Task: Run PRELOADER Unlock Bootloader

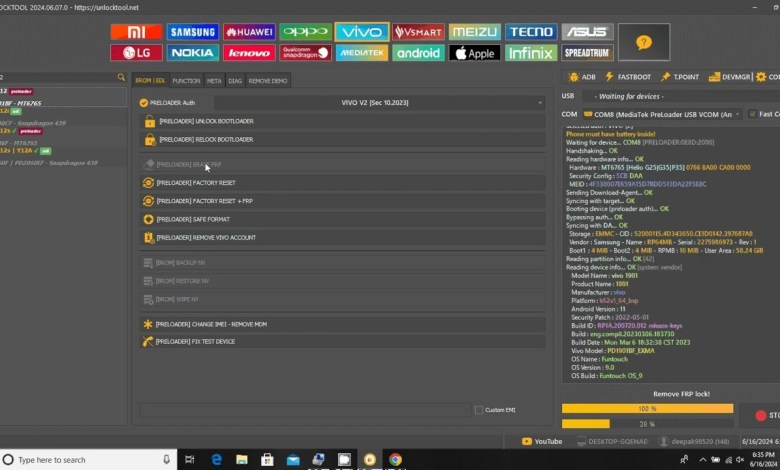Action: pos(342,121)
